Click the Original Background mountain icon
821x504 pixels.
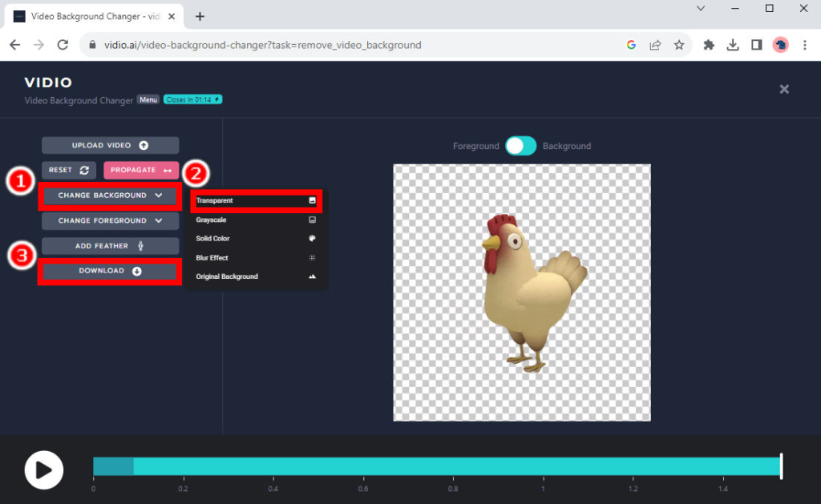pos(313,276)
